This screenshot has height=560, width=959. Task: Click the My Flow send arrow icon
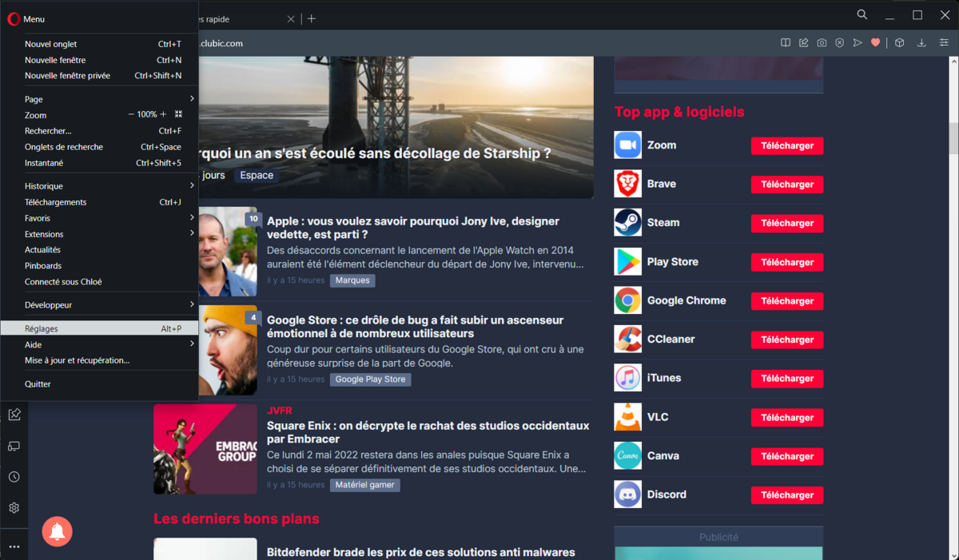[858, 43]
